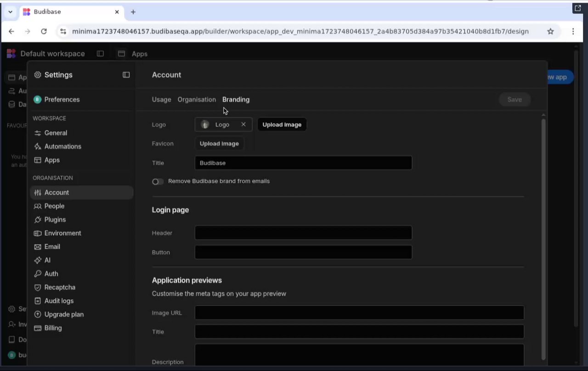Open Audit logs page
The height and width of the screenshot is (371, 588).
tap(81, 301)
